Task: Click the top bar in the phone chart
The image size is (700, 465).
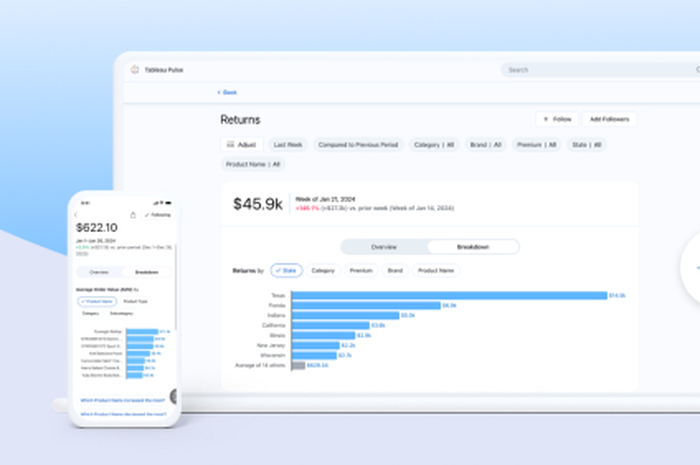Action: click(142, 332)
